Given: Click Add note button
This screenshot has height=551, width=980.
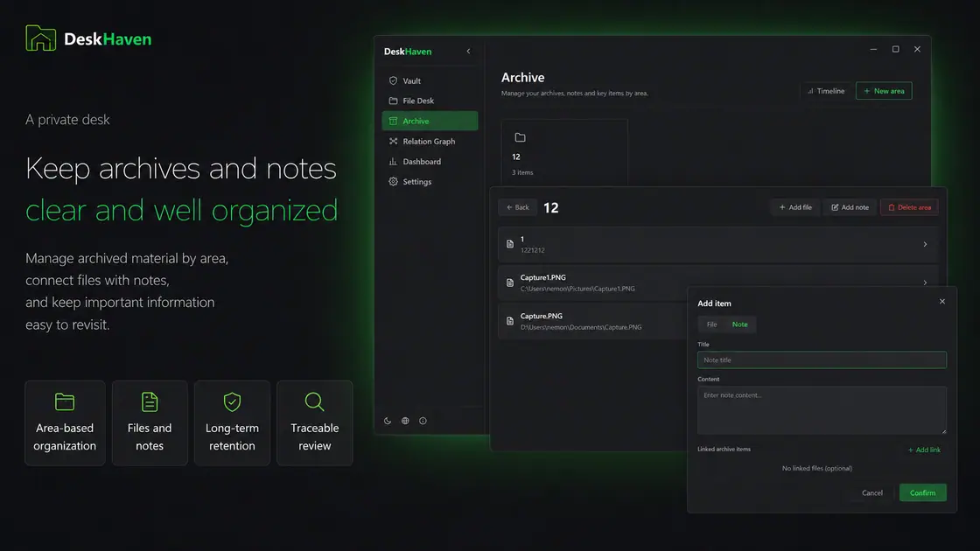Looking at the screenshot, I should 850,207.
